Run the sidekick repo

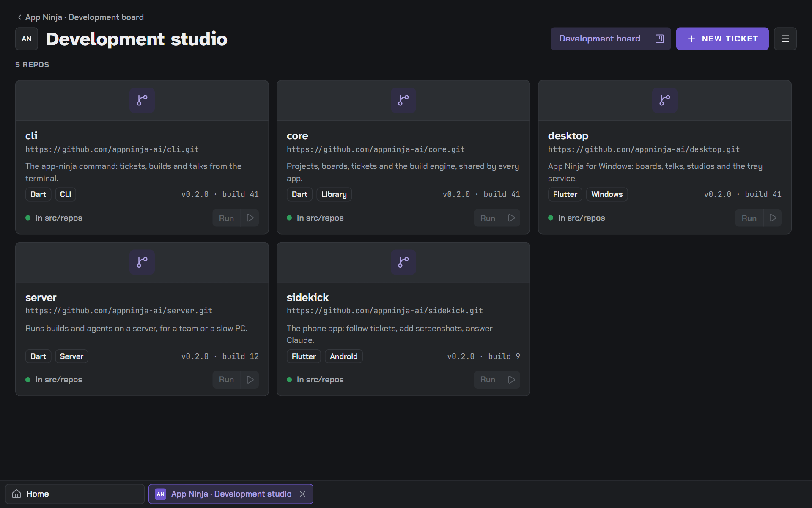tap(488, 380)
